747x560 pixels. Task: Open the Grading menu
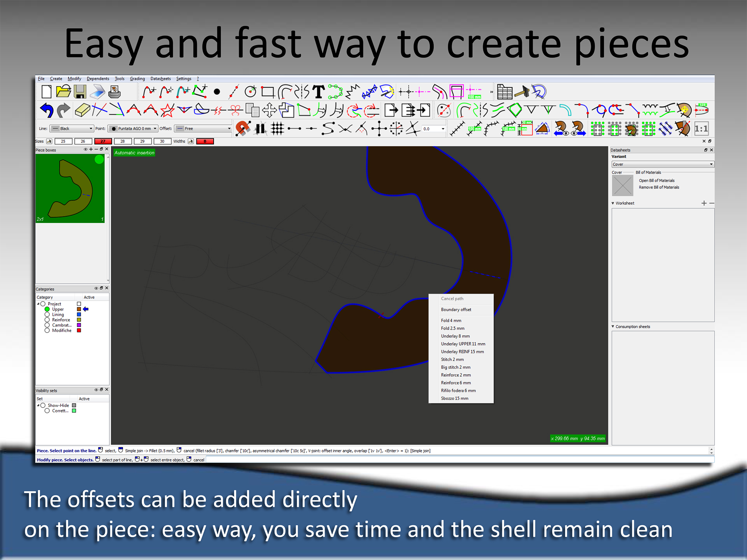pyautogui.click(x=137, y=79)
